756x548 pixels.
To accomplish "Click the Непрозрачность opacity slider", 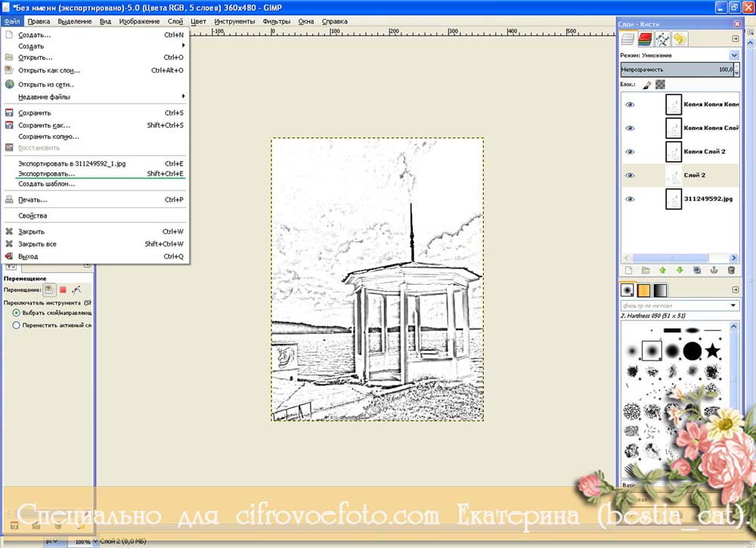I will 677,70.
